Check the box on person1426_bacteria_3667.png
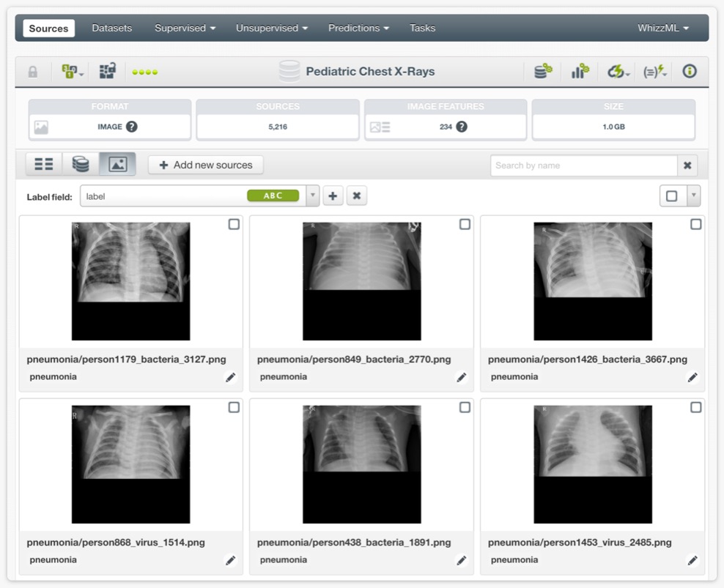Image resolution: width=724 pixels, height=588 pixels. coord(695,224)
